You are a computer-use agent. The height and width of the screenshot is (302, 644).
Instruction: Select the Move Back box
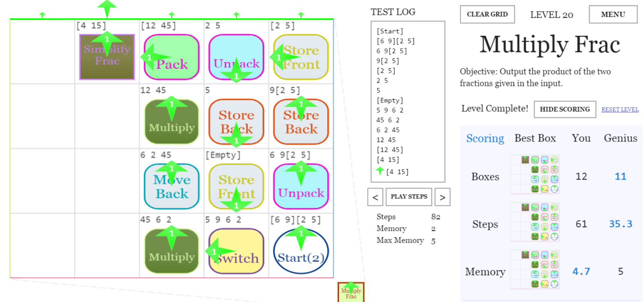(x=172, y=186)
